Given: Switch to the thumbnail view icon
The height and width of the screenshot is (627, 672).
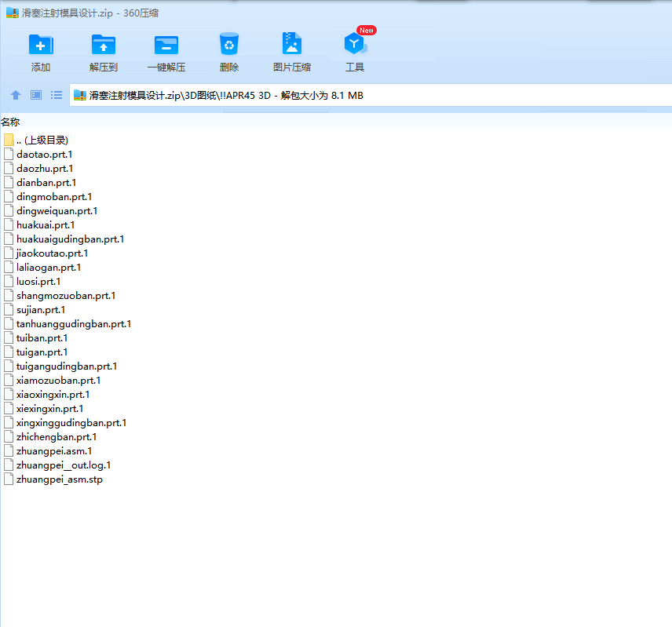Looking at the screenshot, I should point(36,95).
